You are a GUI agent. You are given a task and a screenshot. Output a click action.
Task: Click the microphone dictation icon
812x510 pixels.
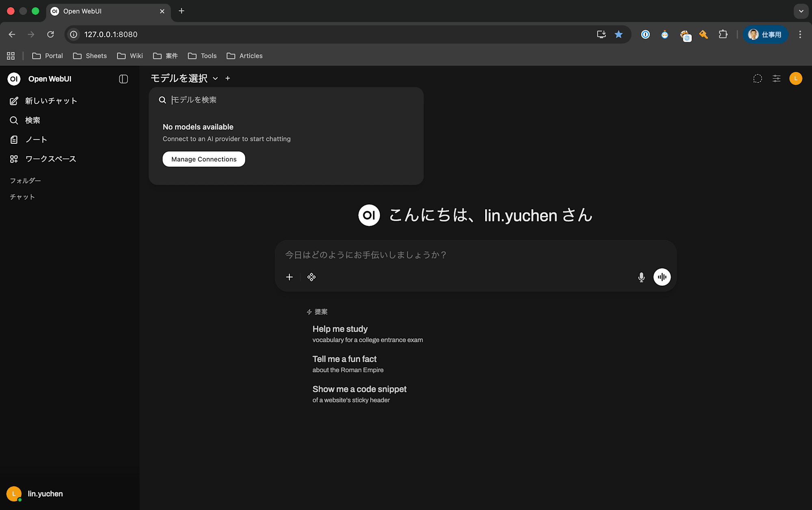pyautogui.click(x=641, y=277)
